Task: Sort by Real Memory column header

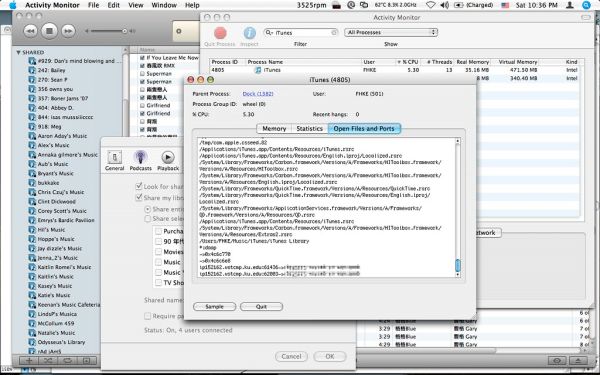Action: point(473,62)
